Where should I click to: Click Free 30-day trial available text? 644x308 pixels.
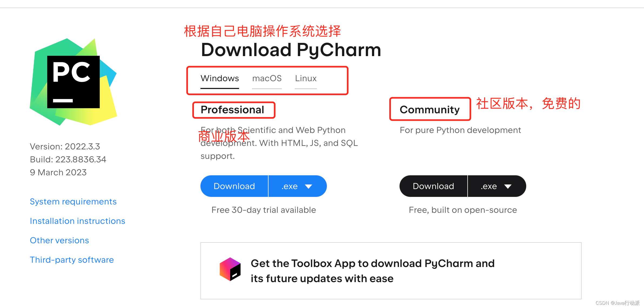point(264,210)
